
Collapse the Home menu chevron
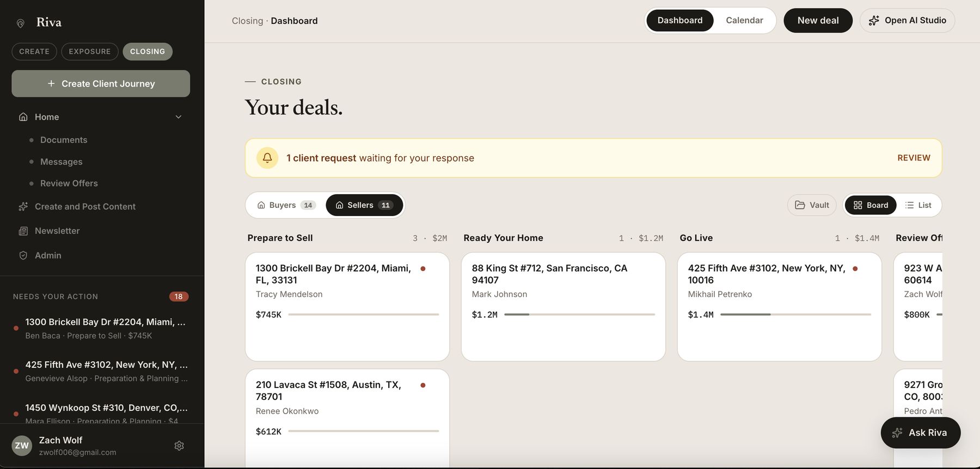point(179,117)
